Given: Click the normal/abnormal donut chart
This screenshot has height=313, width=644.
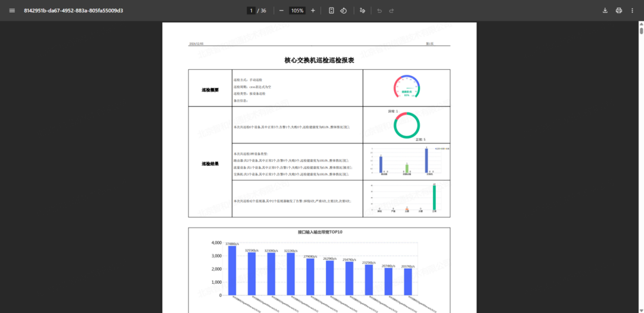Looking at the screenshot, I should [407, 125].
